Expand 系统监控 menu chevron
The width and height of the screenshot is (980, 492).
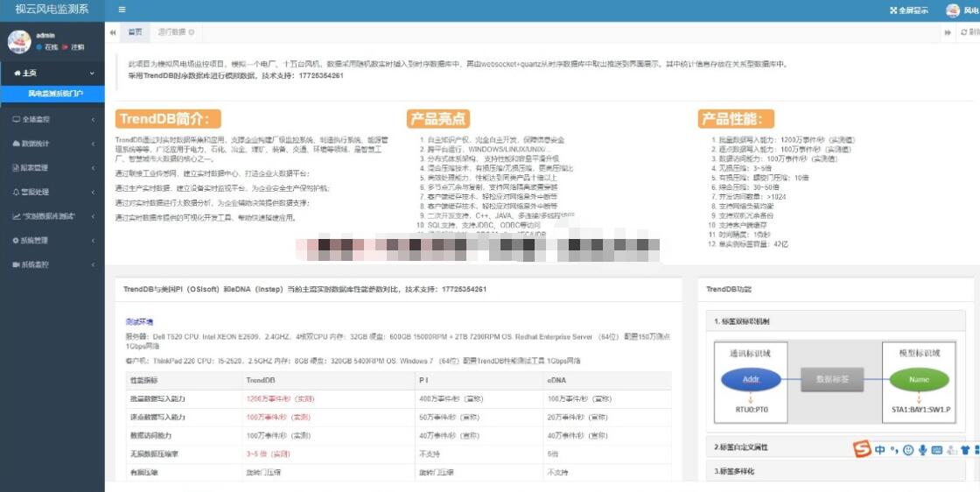(93, 264)
